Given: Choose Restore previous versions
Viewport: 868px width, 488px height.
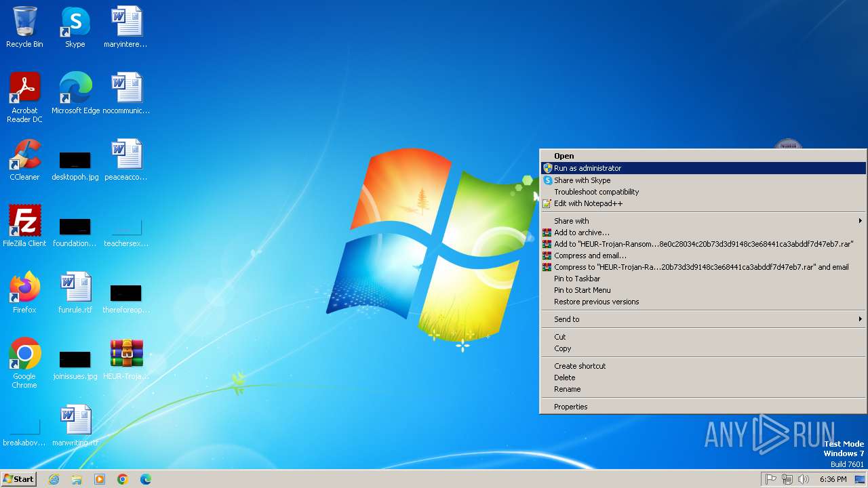Looking at the screenshot, I should [703, 302].
